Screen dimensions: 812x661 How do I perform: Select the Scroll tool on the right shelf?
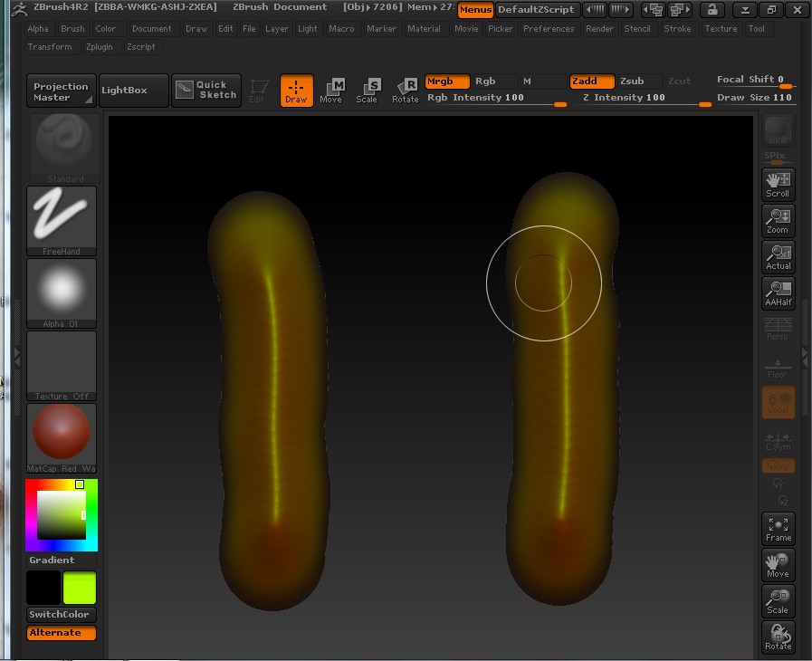pos(778,185)
